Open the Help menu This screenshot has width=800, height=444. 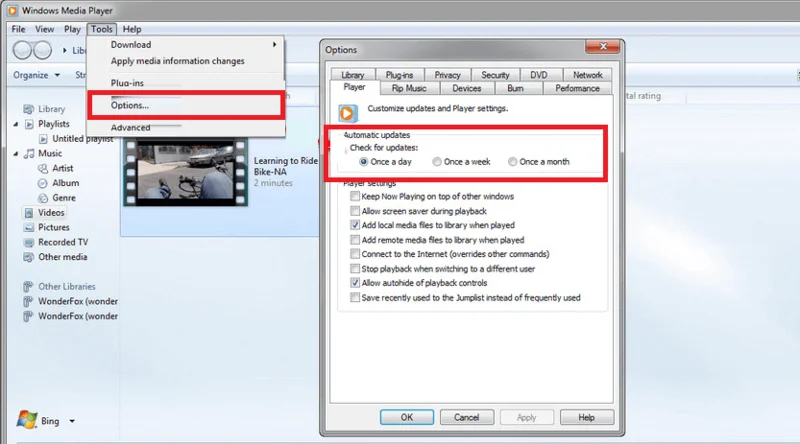[132, 29]
